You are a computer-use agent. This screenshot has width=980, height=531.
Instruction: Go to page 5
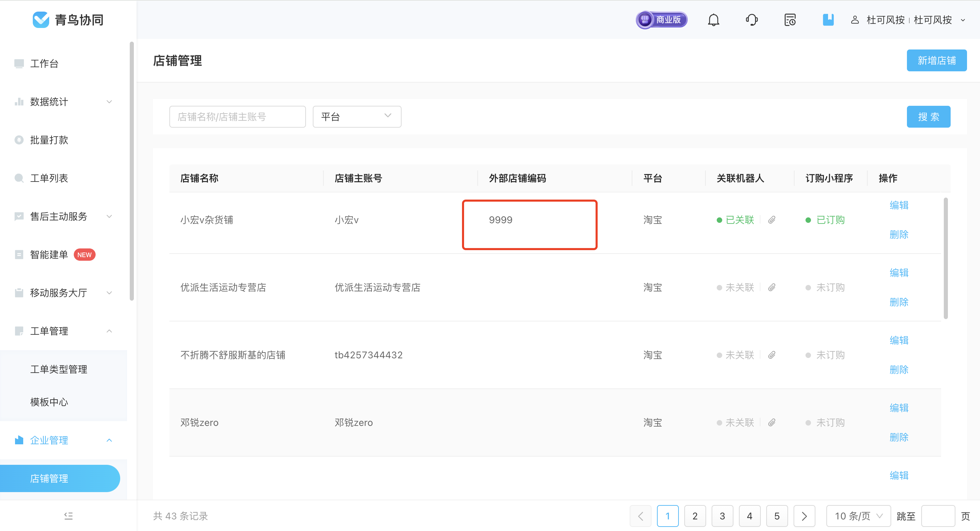pos(777,516)
